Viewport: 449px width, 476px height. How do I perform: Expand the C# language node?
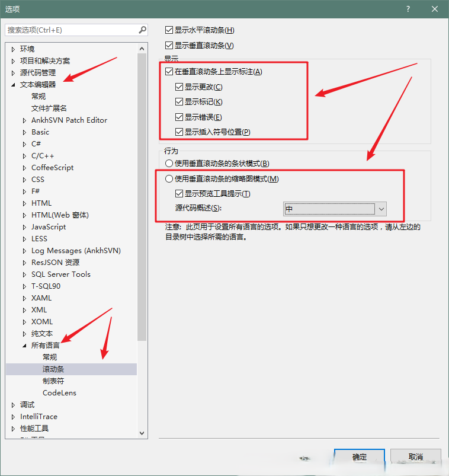pos(24,144)
